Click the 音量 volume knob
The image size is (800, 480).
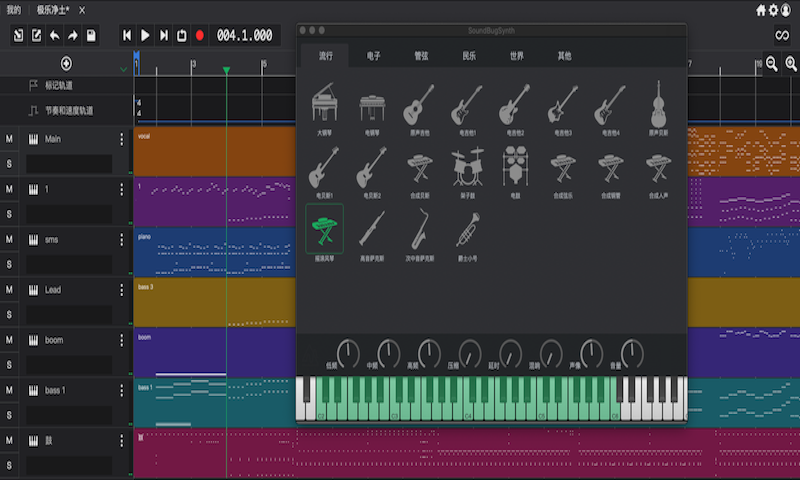click(632, 352)
